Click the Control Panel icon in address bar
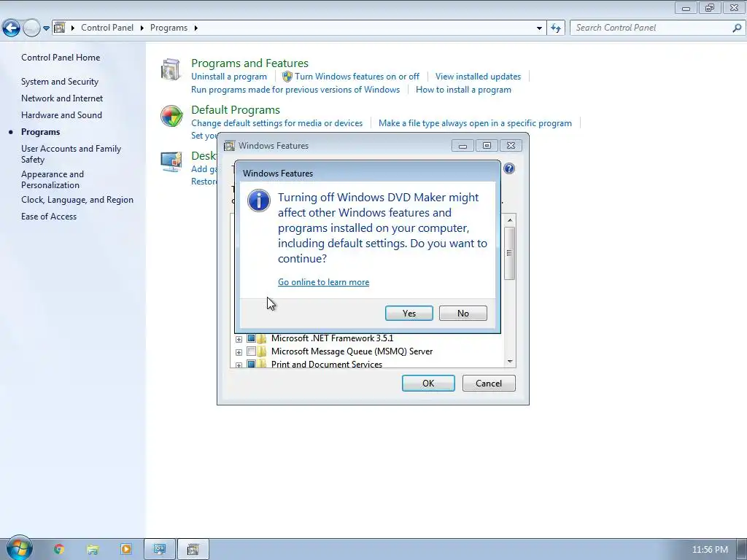 (60, 28)
